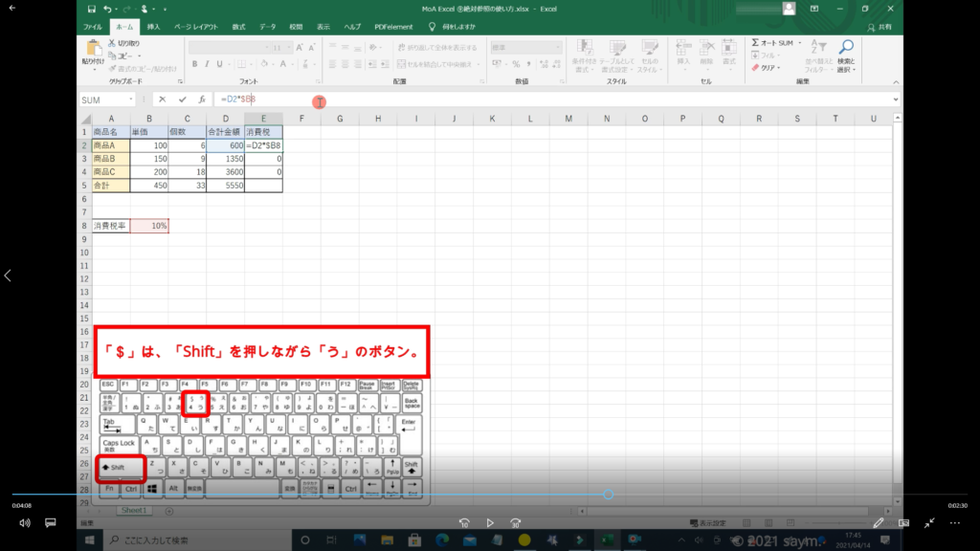
Task: Cancel formula entry with the X icon
Action: tap(163, 99)
